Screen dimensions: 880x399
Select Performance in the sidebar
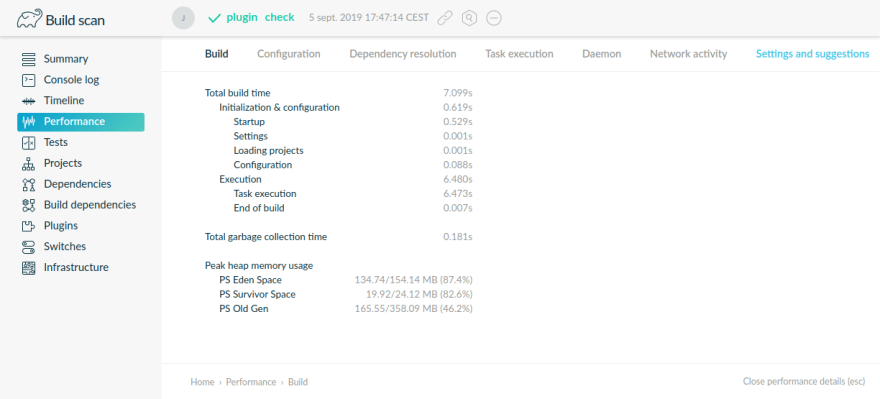point(81,122)
